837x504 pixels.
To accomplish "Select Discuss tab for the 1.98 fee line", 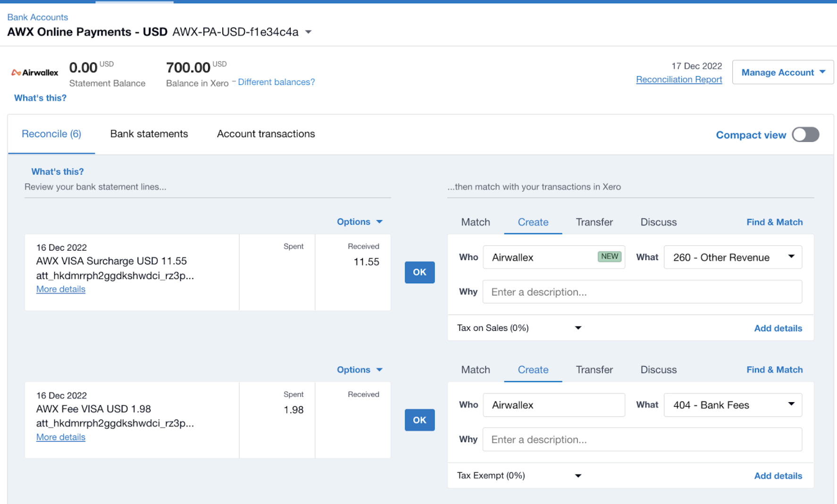I will (658, 370).
